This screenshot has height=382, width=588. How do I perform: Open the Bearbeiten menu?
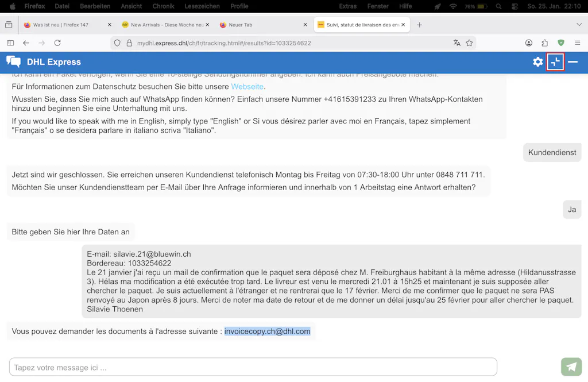pyautogui.click(x=95, y=6)
